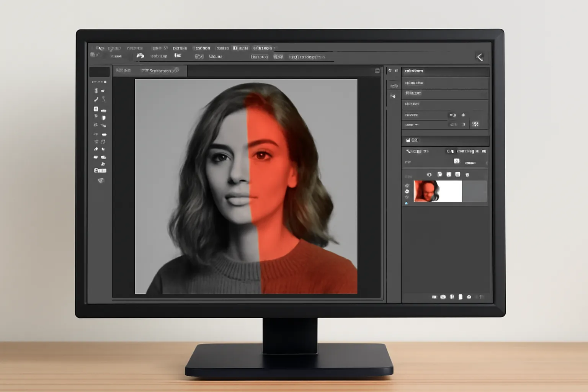The height and width of the screenshot is (392, 588).
Task: Click the new layer page icon at panel bottom
Action: tap(461, 297)
